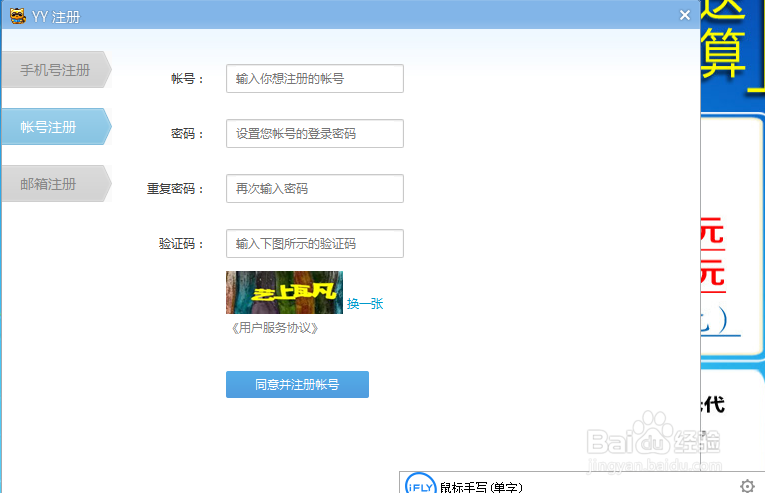Click 同意并注册帐号 button
This screenshot has height=493, width=765.
(x=297, y=385)
